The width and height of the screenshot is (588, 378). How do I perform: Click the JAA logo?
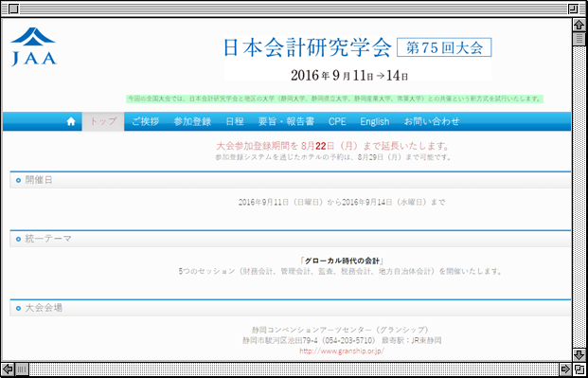pos(33,47)
